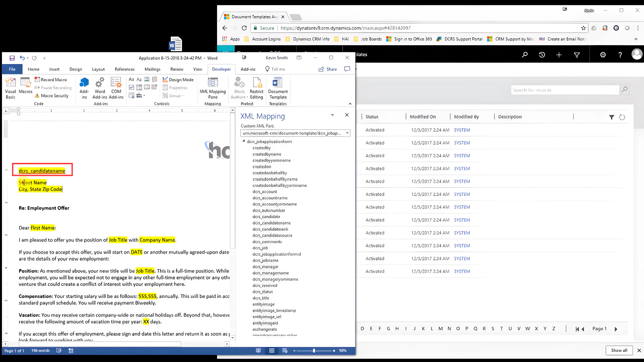Switch to Web Layout view
The height and width of the screenshot is (362, 644).
click(285, 351)
